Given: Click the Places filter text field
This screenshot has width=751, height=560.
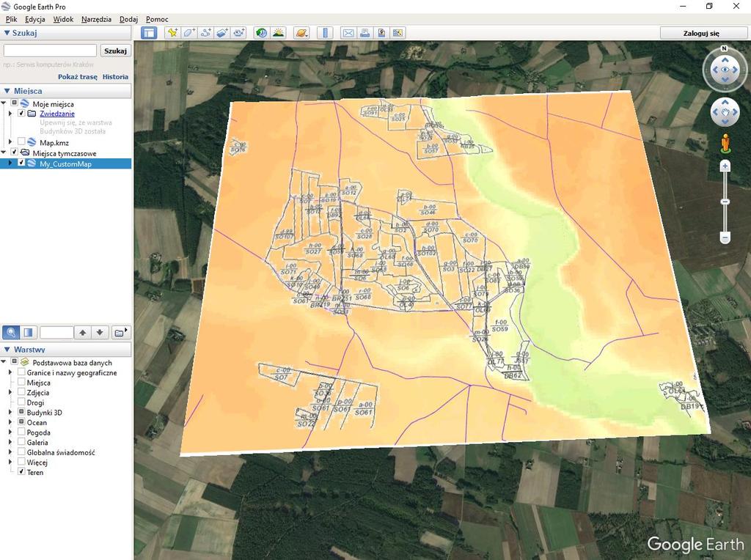Looking at the screenshot, I should point(56,332).
